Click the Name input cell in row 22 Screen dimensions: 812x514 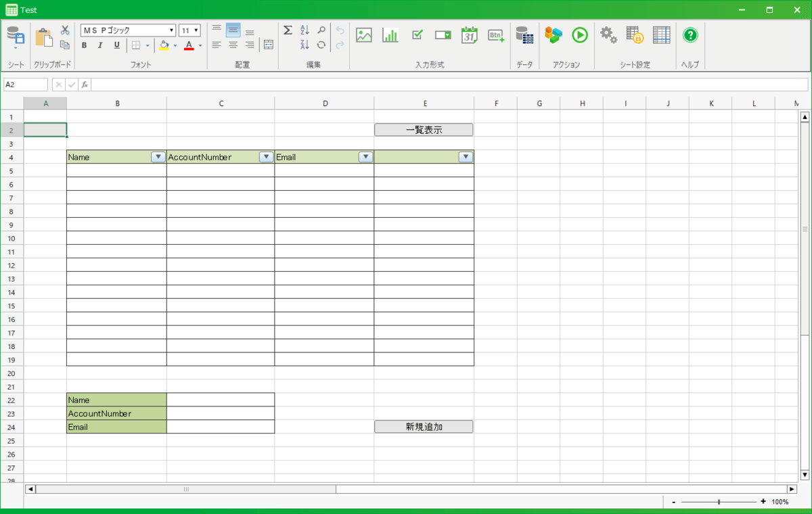pos(221,400)
